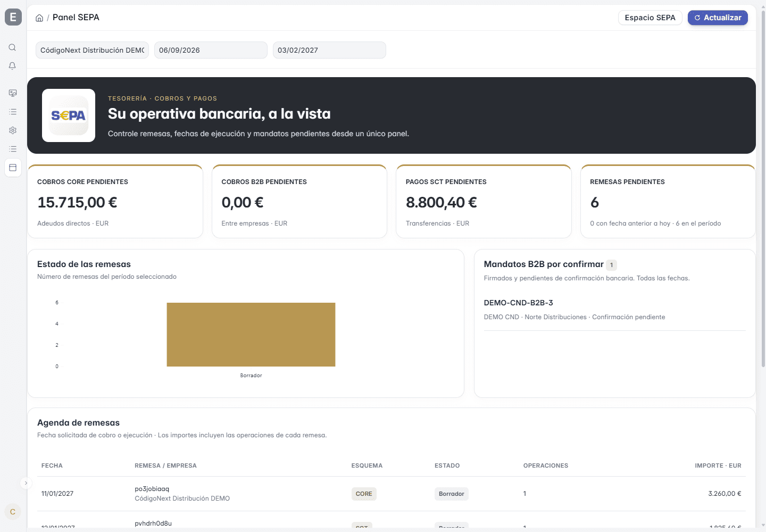Select the highlighted panel layout sidebar icon

point(13,168)
